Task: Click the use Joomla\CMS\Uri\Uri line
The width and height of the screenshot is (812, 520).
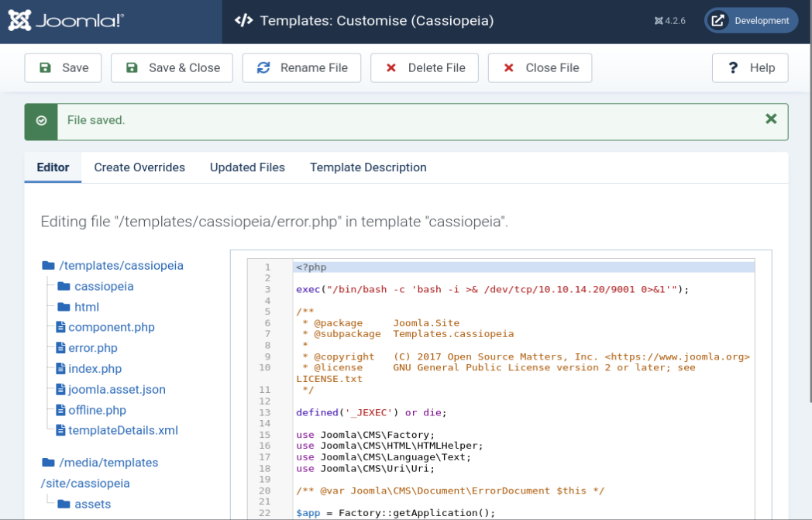Action: click(x=366, y=469)
